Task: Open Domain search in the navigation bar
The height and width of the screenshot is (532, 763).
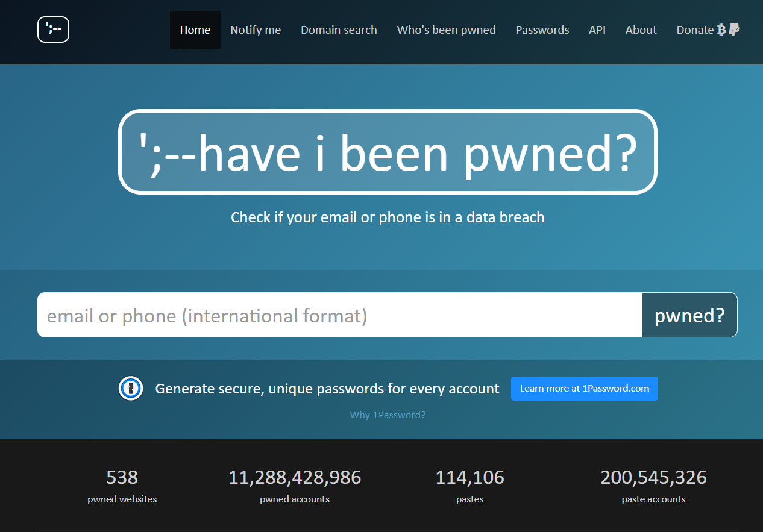Action: (x=339, y=30)
